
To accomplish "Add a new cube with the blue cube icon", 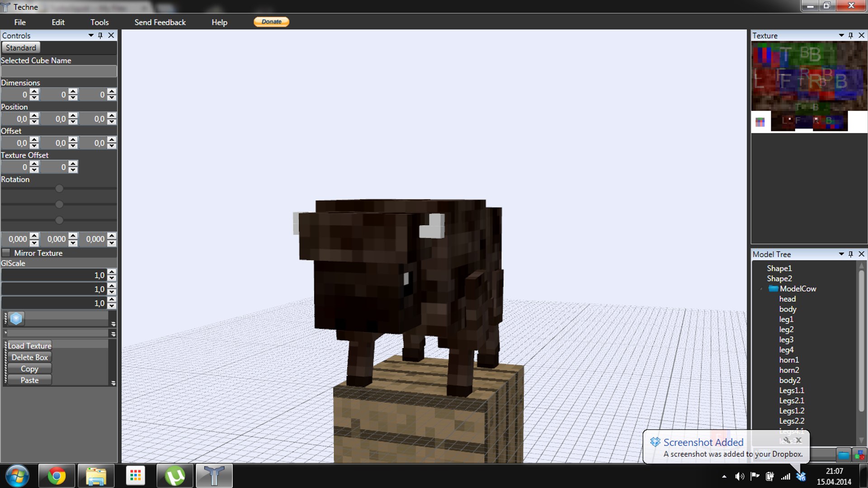I will point(16,318).
